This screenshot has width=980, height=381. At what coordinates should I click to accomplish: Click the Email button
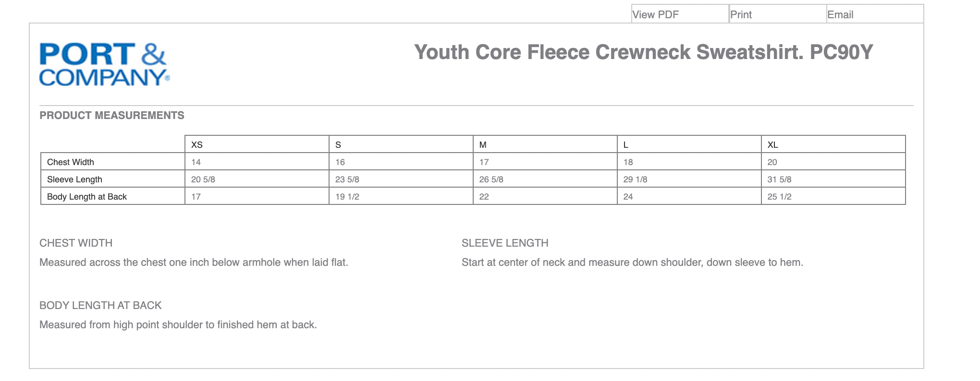click(x=840, y=14)
